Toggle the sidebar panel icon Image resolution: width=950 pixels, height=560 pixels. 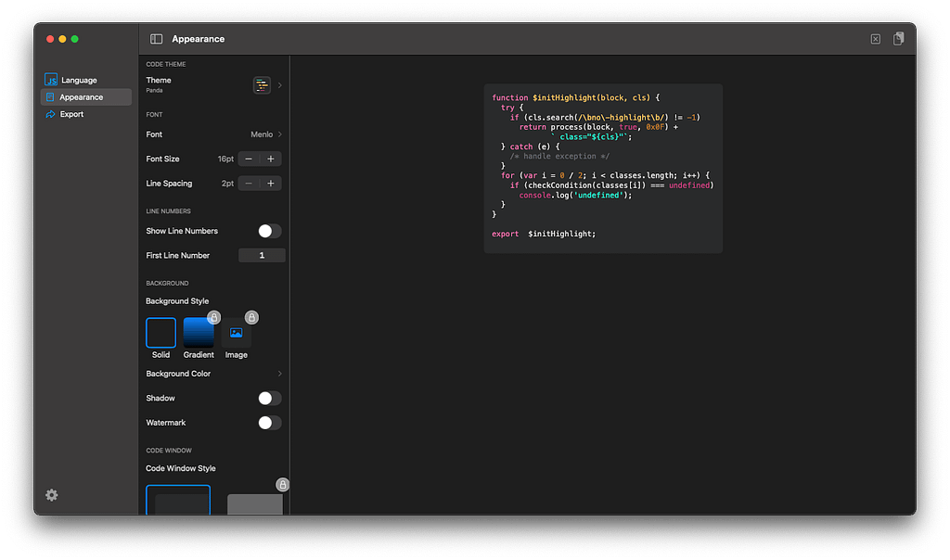(156, 39)
